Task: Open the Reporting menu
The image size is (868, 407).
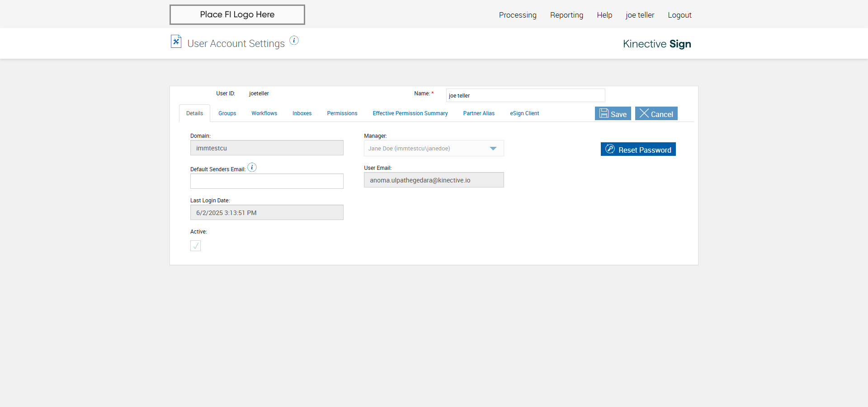Action: click(x=566, y=15)
